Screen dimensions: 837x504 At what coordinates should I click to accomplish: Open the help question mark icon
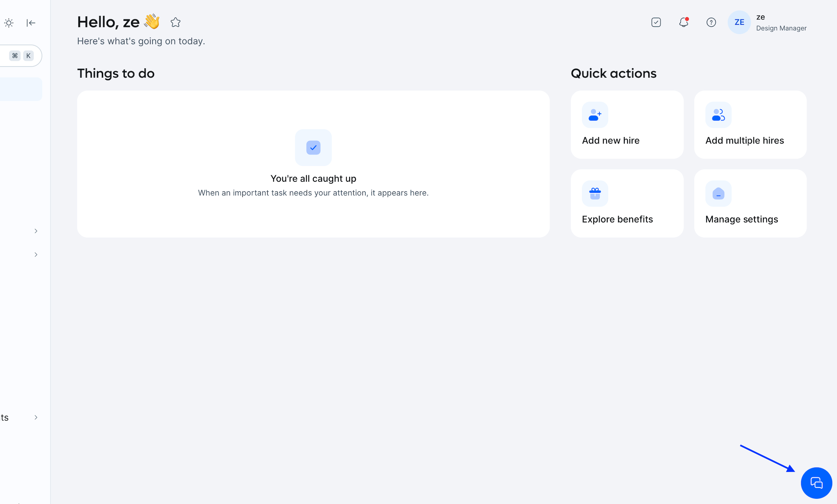pos(711,22)
